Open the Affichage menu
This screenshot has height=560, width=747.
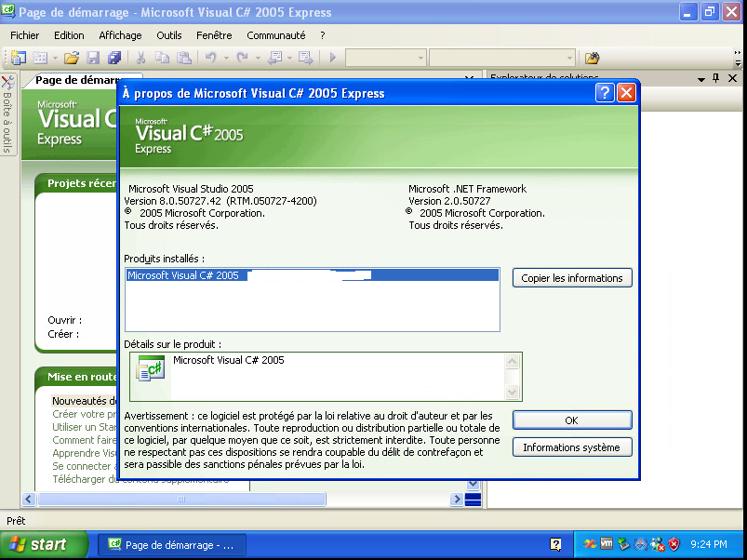(x=120, y=35)
